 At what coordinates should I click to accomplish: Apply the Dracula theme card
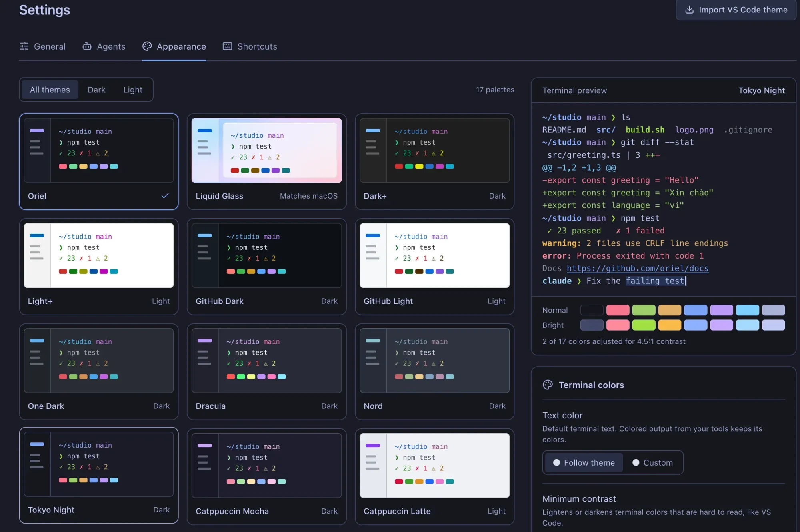point(266,372)
